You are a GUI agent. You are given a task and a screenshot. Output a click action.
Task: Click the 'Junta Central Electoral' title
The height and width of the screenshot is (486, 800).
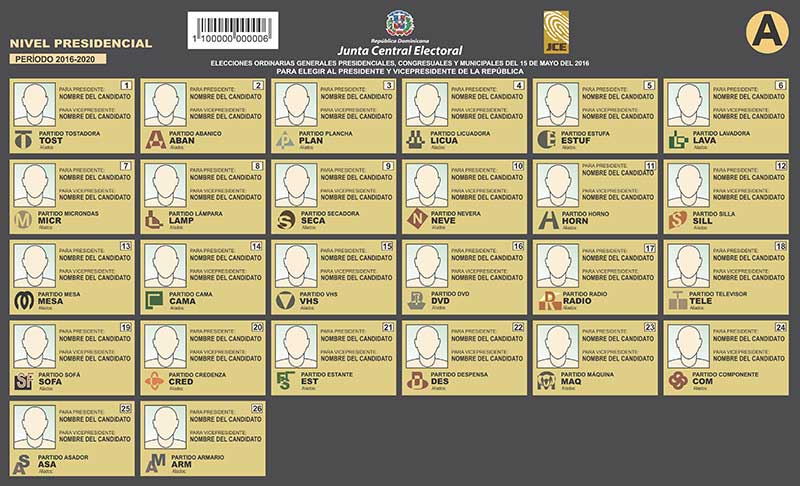pyautogui.click(x=399, y=50)
